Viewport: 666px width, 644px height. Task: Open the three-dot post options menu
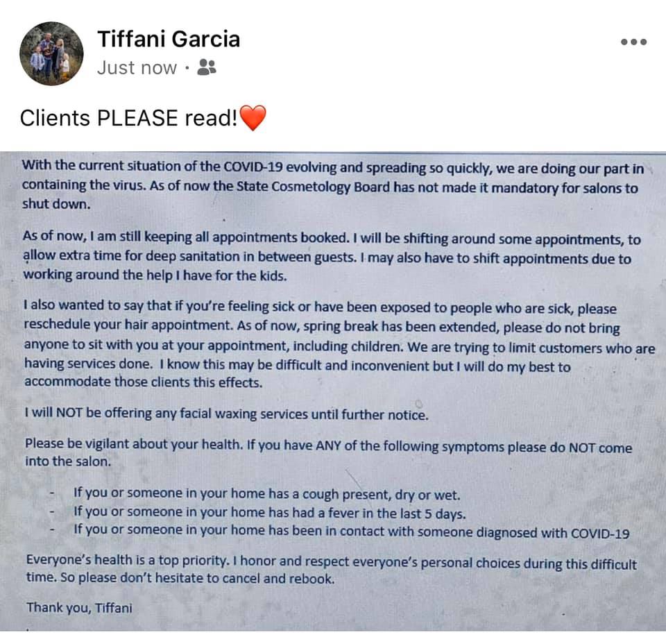point(633,42)
